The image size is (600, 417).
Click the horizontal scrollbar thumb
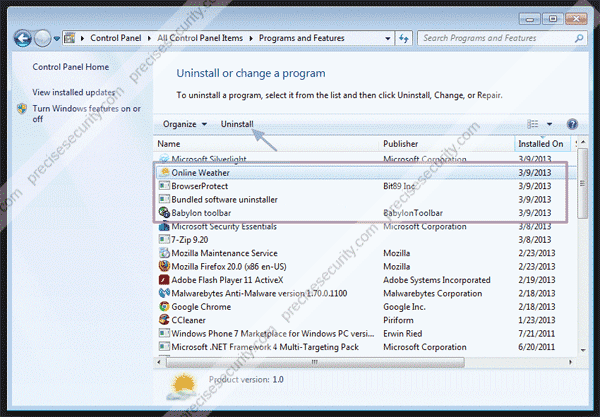coord(315,362)
